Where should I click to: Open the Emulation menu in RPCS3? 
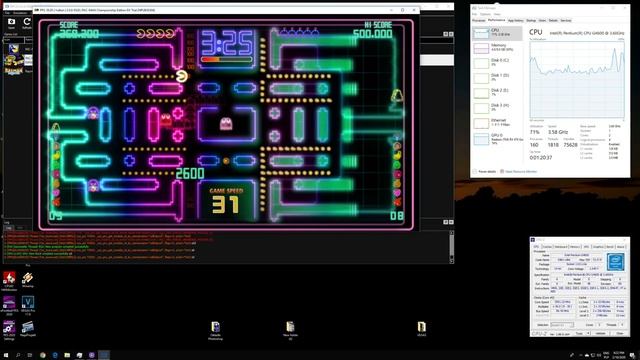click(x=20, y=13)
